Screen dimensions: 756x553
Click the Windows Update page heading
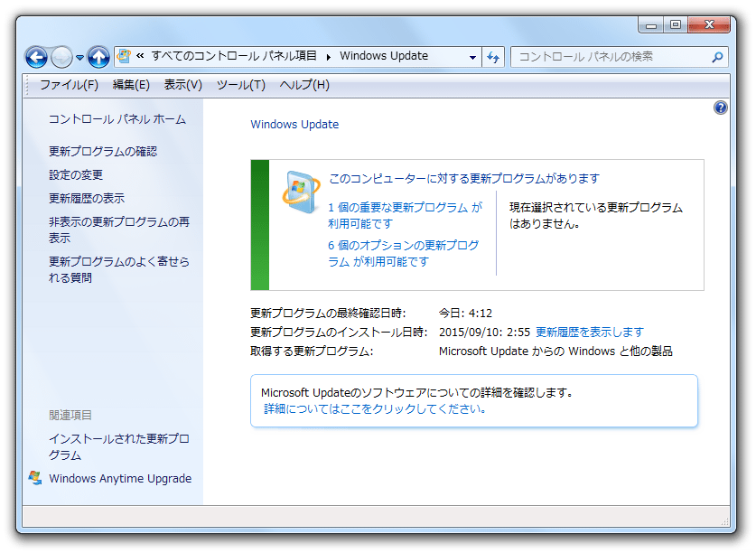click(294, 124)
